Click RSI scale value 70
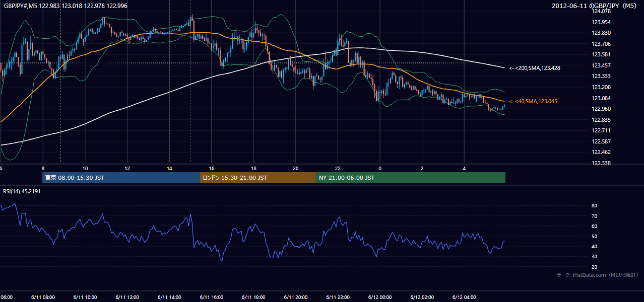The height and width of the screenshot is (302, 644). point(595,216)
